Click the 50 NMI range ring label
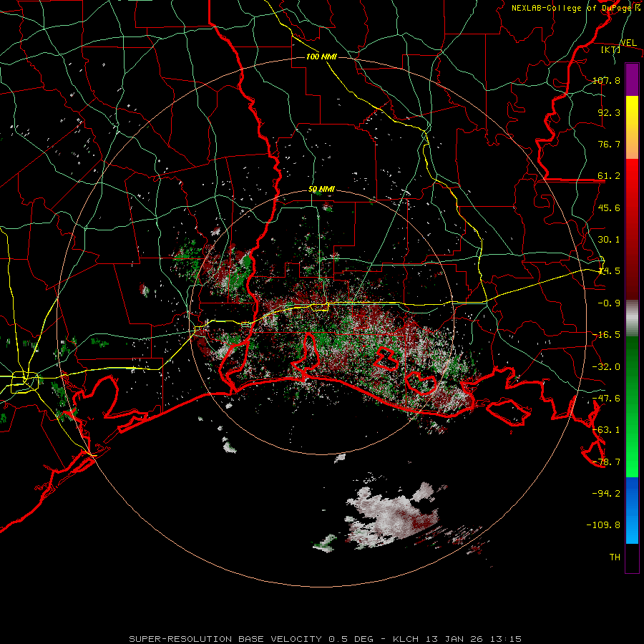Viewport: 644px width, 644px height. tap(321, 190)
